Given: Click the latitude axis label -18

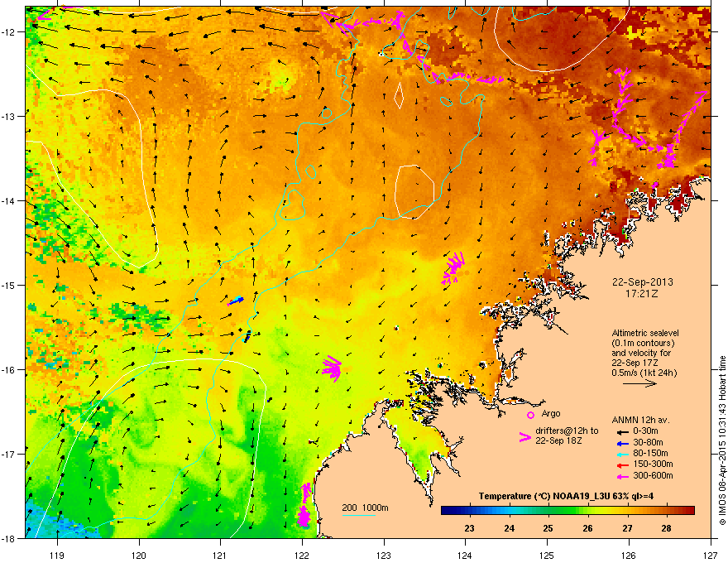Looking at the screenshot, I should 8,538.
